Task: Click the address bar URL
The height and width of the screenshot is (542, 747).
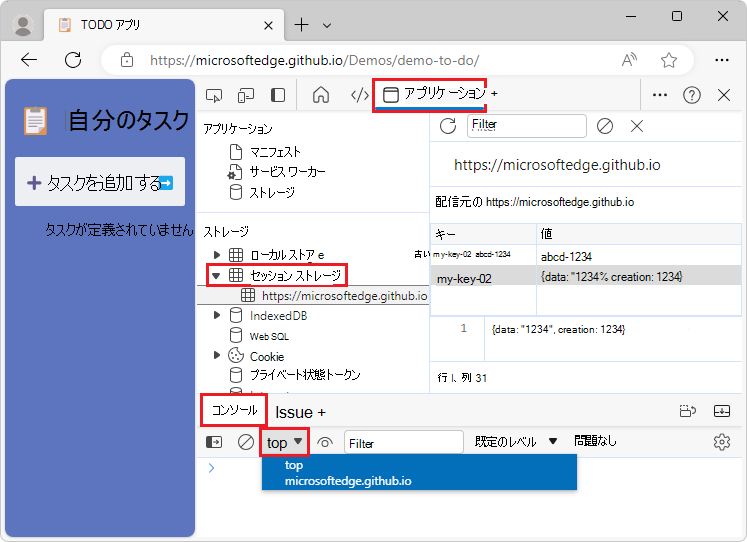Action: 314,60
